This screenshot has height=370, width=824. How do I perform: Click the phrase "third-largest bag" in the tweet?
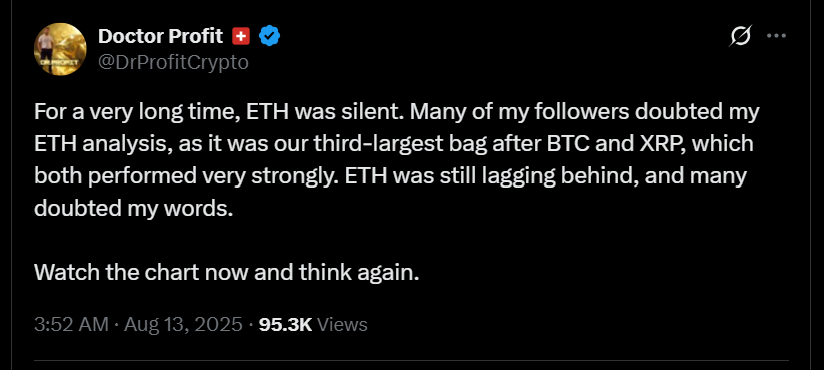click(389, 144)
